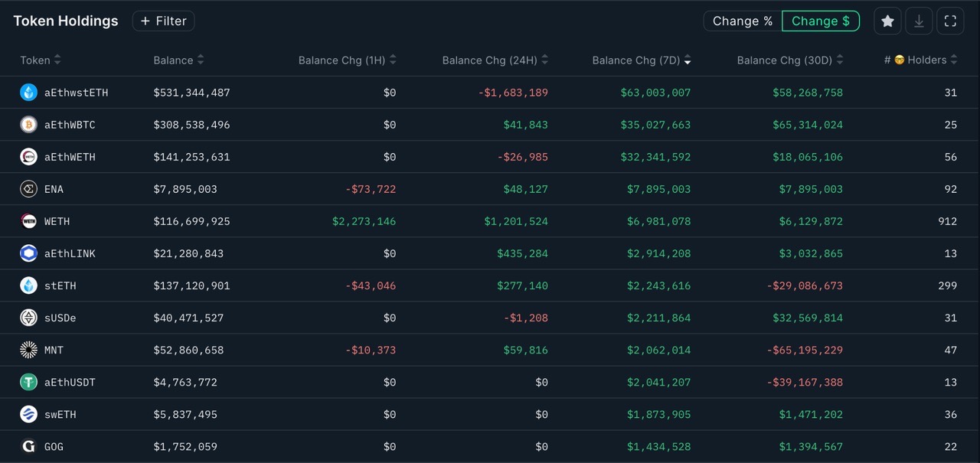
Task: Click the Holders column header
Action: coord(921,60)
